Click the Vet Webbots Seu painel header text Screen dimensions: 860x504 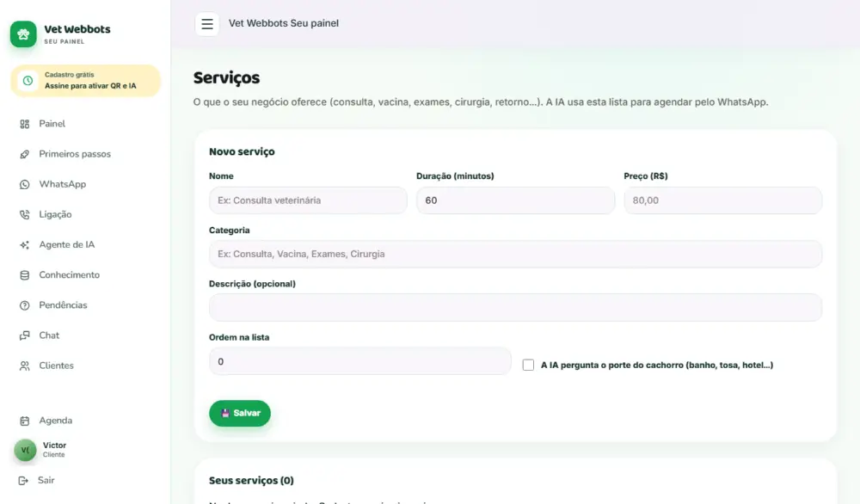click(x=284, y=23)
